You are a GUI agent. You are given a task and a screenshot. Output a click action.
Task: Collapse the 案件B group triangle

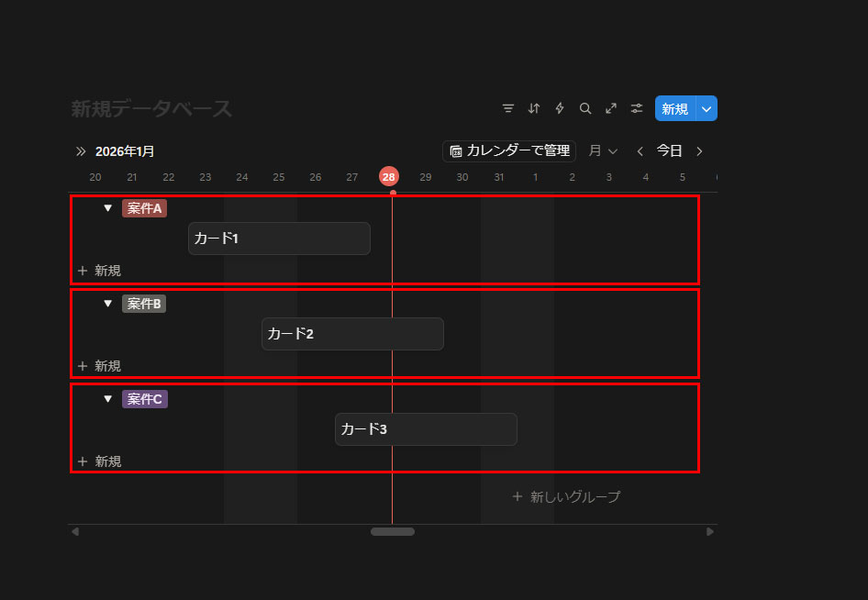[107, 304]
